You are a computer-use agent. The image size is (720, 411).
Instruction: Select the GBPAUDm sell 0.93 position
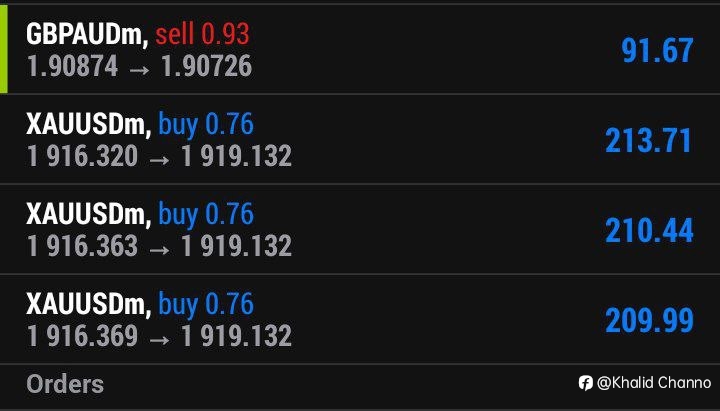pyautogui.click(x=360, y=49)
